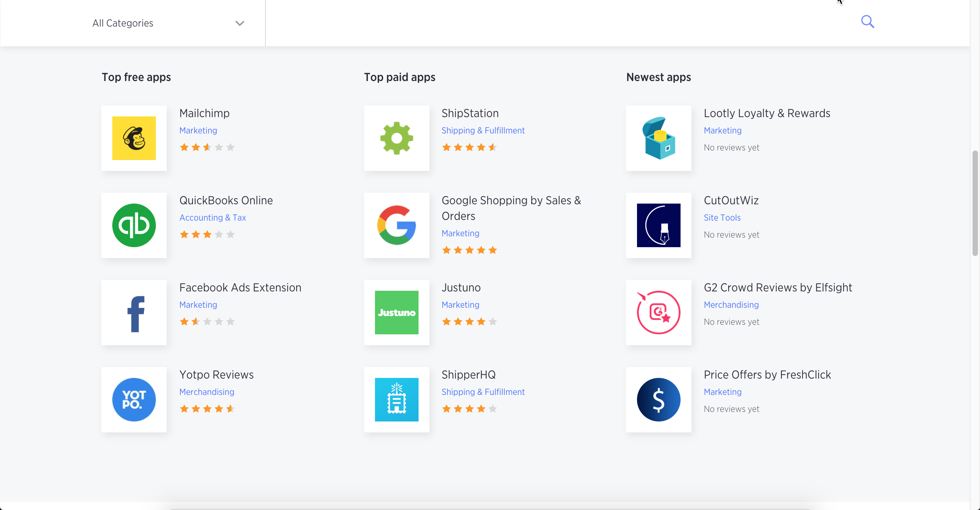Open the QuickBooks Online logo

[134, 225]
